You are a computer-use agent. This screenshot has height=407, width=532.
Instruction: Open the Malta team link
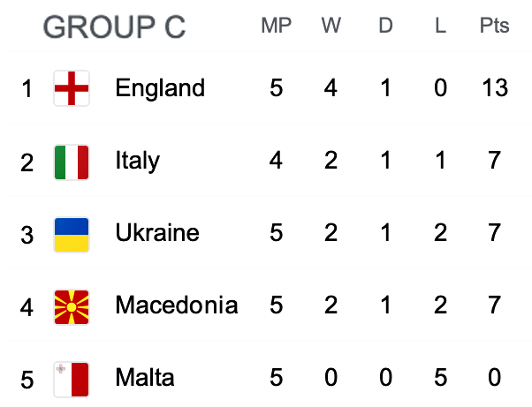[x=145, y=378]
